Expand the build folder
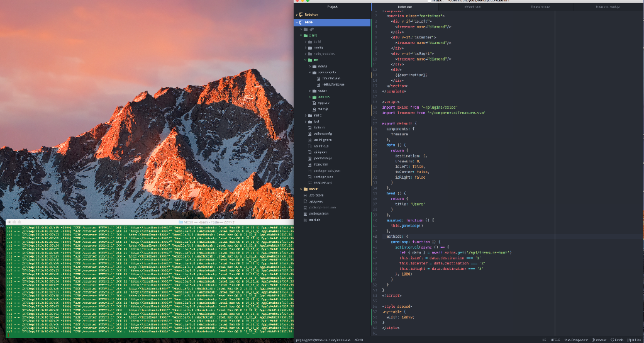 pos(314,42)
